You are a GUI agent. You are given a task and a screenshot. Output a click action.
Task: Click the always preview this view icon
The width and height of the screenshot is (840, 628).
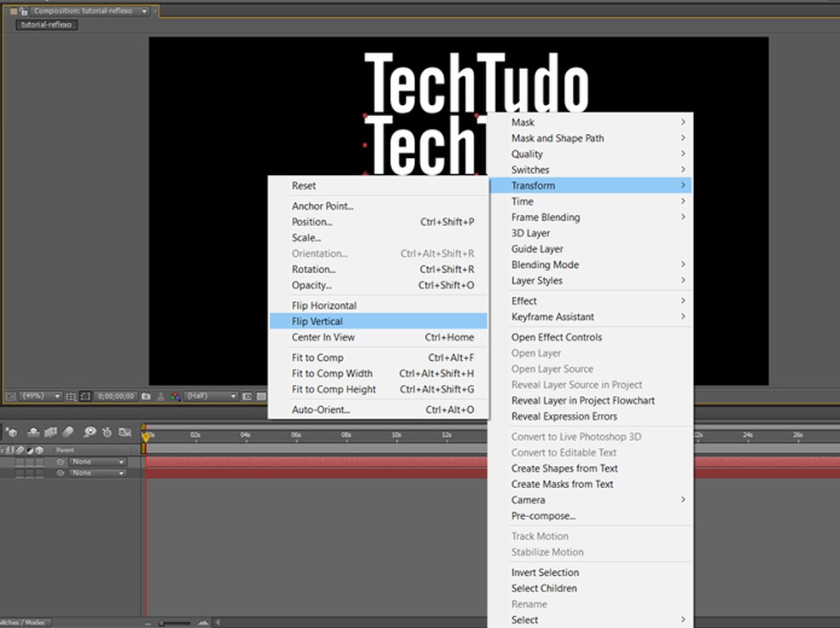pos(11,396)
